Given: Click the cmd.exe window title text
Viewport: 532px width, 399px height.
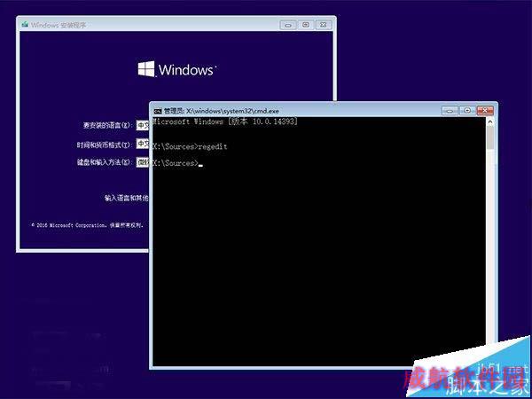Looking at the screenshot, I should pos(221,111).
